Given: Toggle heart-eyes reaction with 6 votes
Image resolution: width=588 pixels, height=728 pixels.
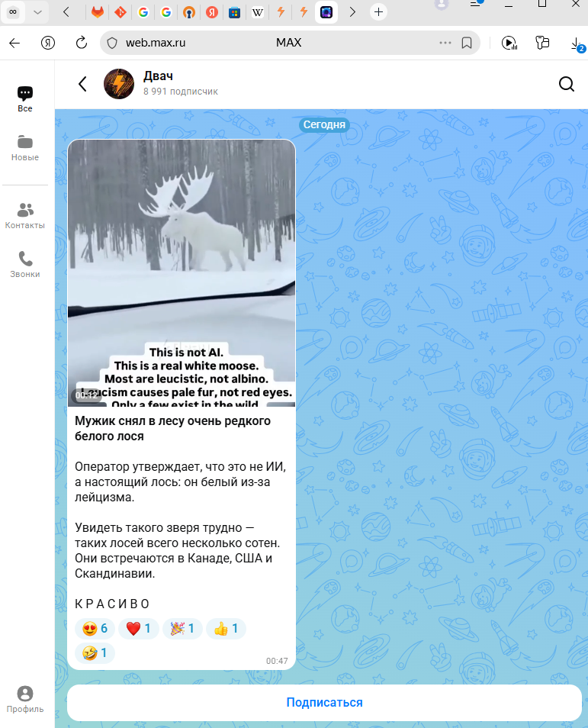Looking at the screenshot, I should pos(95,629).
